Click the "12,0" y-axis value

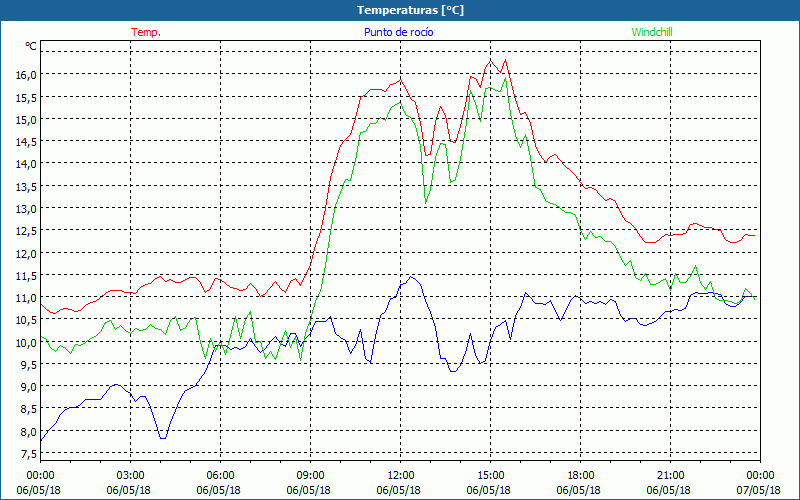click(26, 253)
